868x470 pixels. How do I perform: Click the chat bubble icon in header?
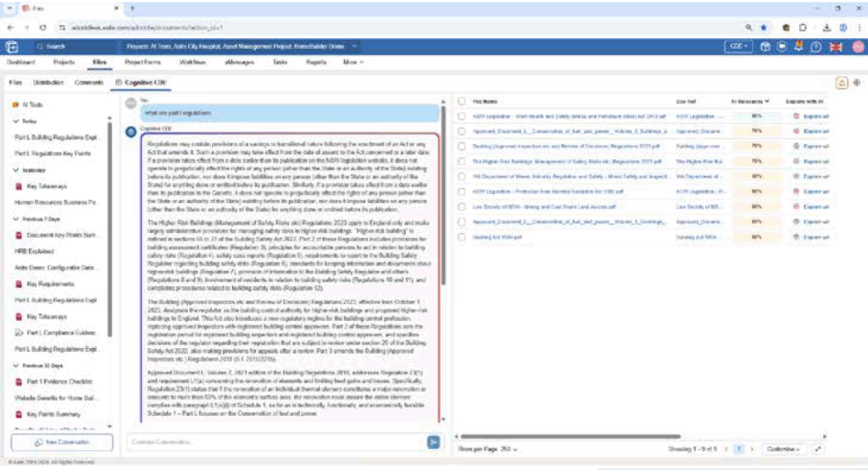coord(781,47)
